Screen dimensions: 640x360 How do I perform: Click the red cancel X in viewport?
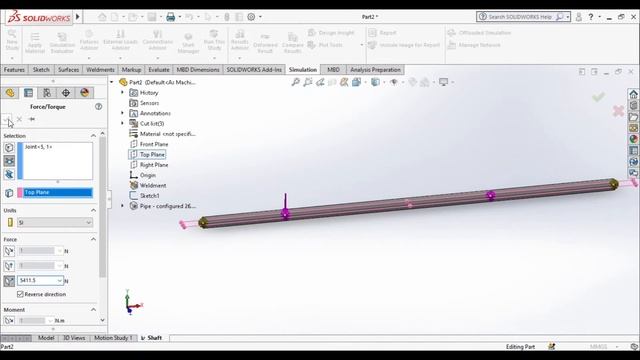[x=618, y=111]
